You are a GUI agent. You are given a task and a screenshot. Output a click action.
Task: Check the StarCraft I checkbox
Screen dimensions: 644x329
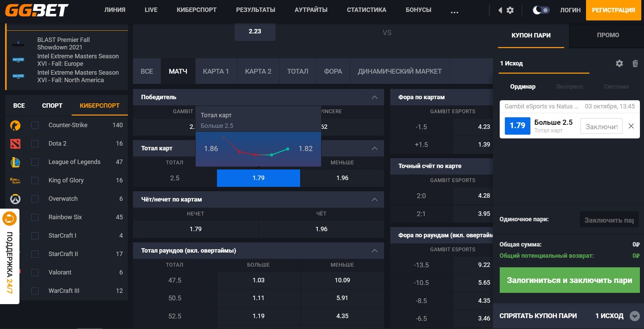[x=35, y=236]
